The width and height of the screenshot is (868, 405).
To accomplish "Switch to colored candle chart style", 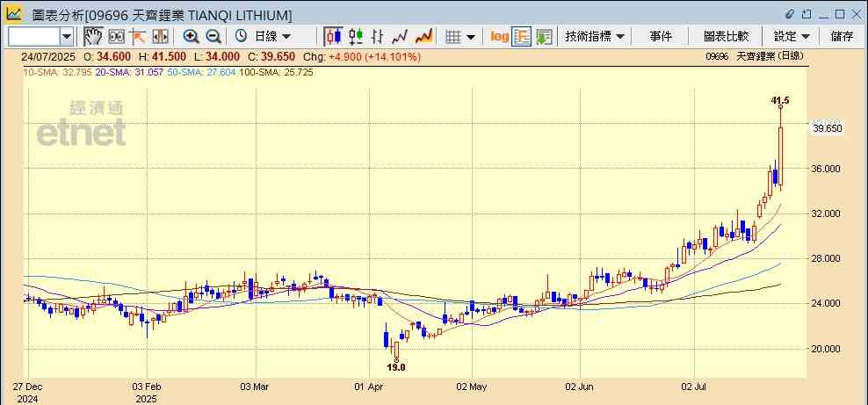I will (356, 37).
